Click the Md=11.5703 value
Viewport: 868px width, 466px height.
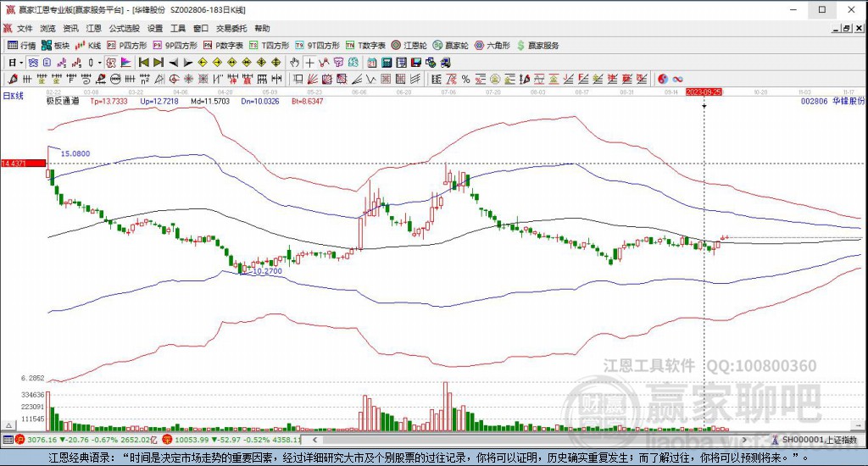tap(210, 102)
